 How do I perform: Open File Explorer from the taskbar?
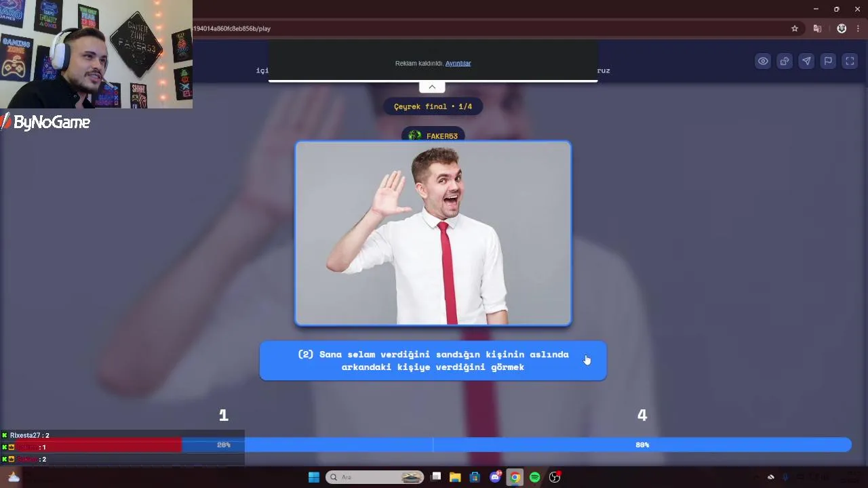tap(455, 477)
